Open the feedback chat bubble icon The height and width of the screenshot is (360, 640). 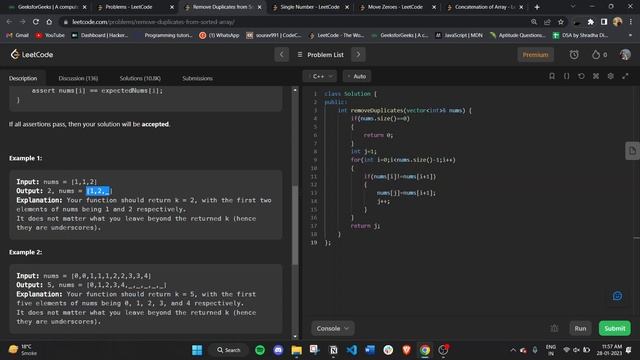[x=617, y=296]
